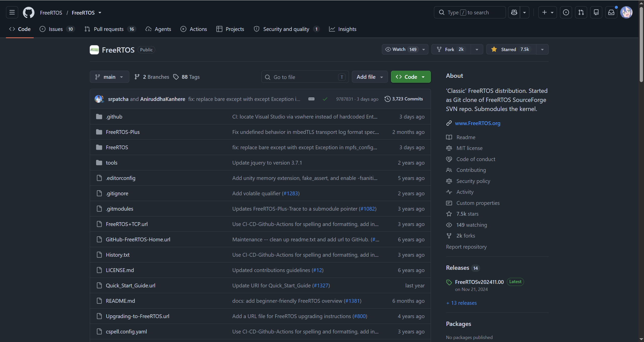The height and width of the screenshot is (342, 644).
Task: Switch to the Issues tab
Action: [x=57, y=29]
